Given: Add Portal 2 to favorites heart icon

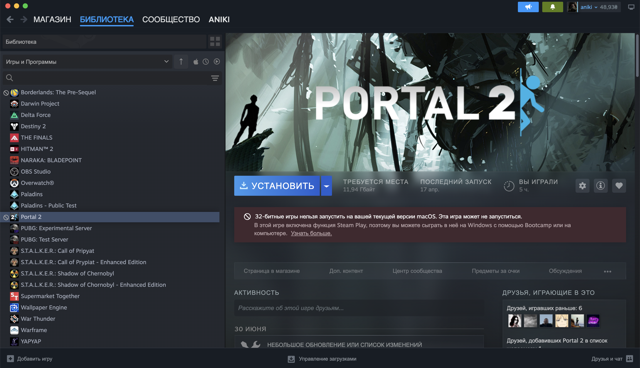Looking at the screenshot, I should tap(619, 186).
